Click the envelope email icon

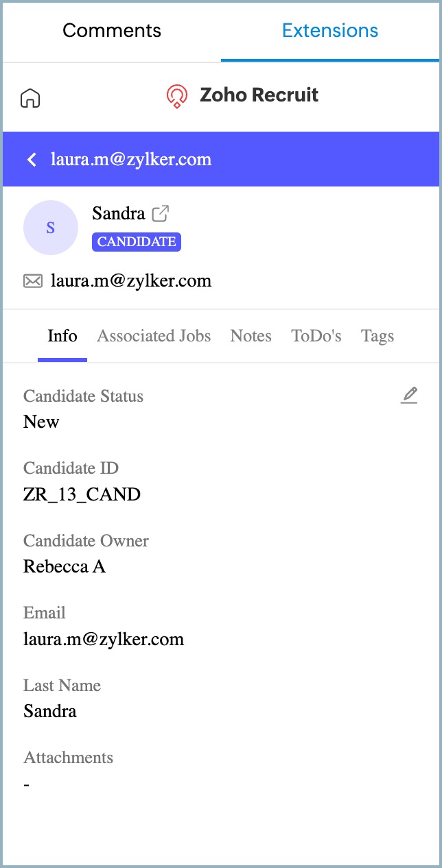click(x=33, y=280)
